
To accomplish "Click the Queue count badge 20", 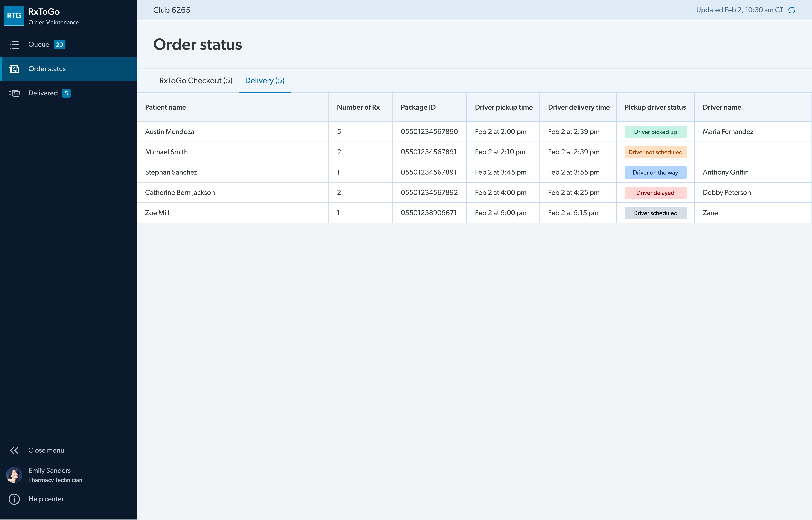I will coord(60,45).
